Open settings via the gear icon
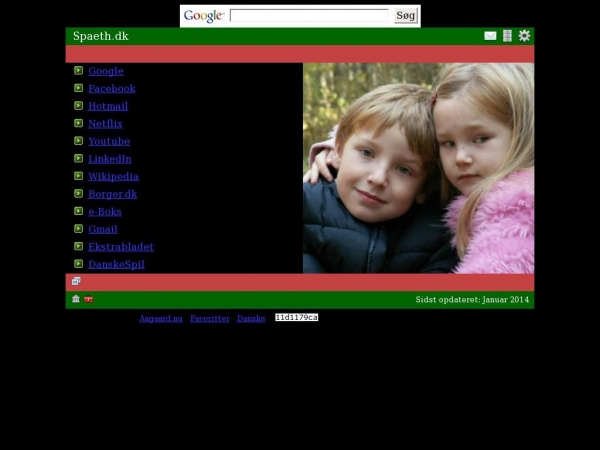 [524, 36]
